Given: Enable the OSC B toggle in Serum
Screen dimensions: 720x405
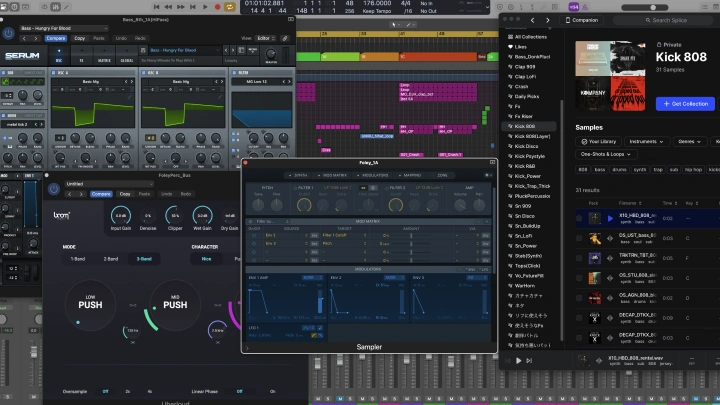Looking at the screenshot, I should click(x=144, y=73).
